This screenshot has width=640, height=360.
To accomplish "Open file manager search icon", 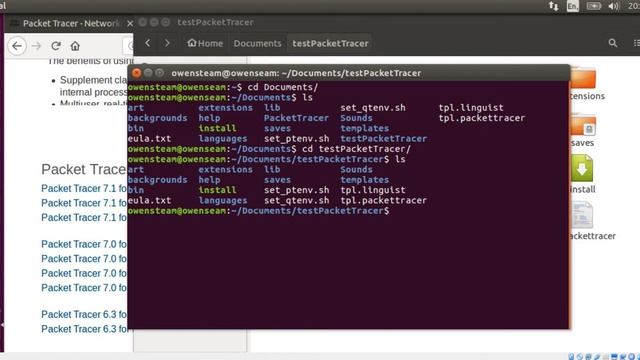I will pyautogui.click(x=613, y=43).
